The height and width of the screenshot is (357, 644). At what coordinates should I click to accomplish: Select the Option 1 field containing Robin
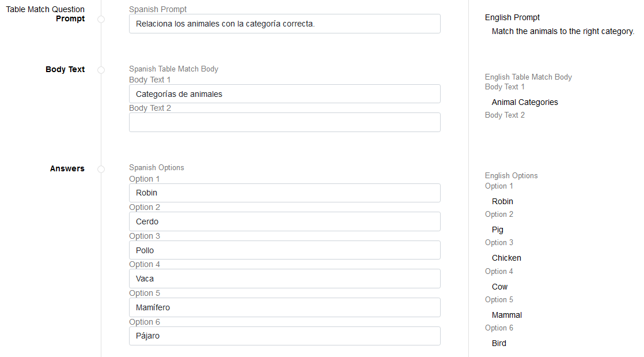(x=285, y=193)
